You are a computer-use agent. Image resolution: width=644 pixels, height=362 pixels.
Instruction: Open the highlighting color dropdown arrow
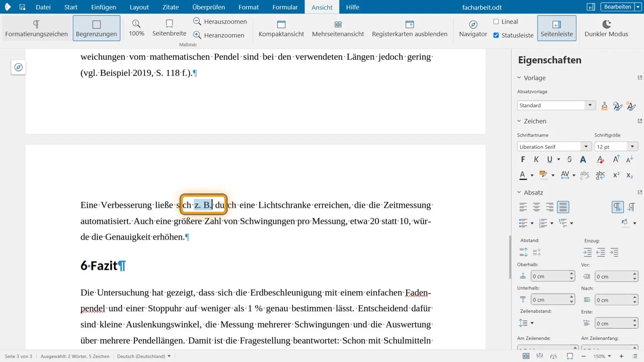[552, 175]
